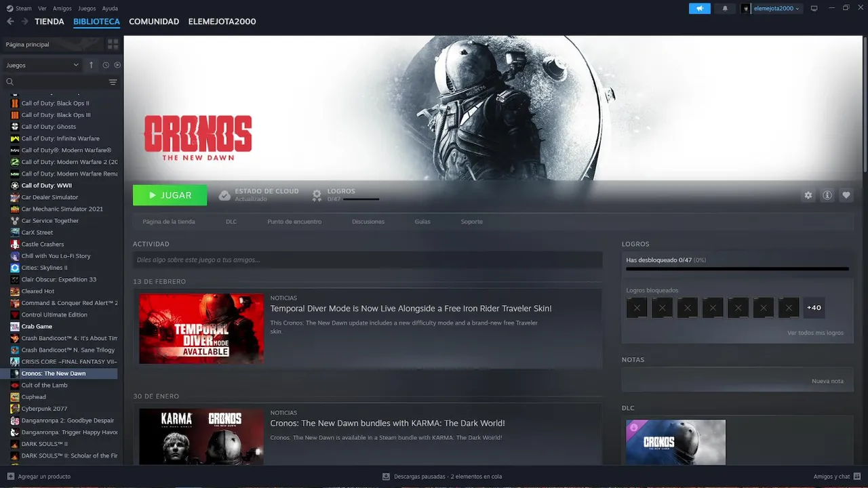This screenshot has width=868, height=488.
Task: Open the Guías link
Action: pos(422,222)
